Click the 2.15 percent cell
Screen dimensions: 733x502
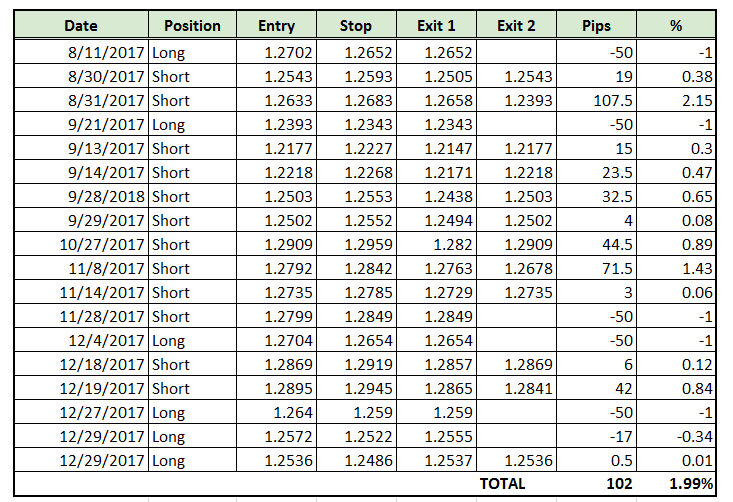(676, 100)
